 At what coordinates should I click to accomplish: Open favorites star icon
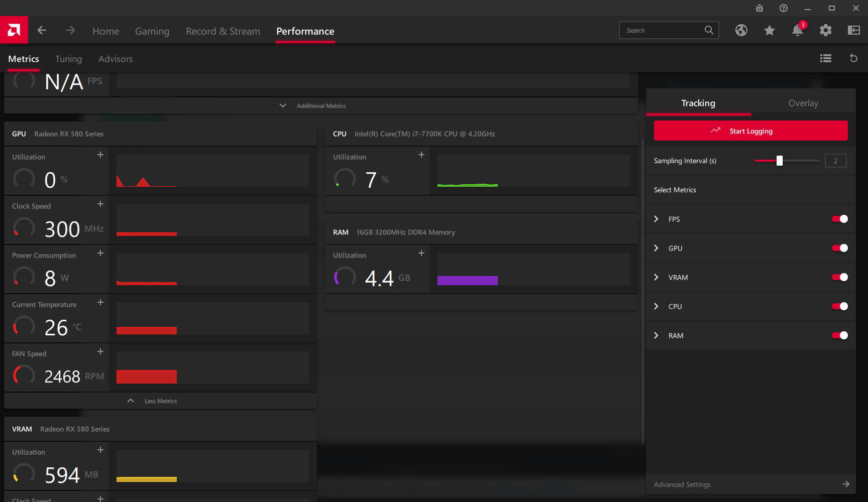pos(770,31)
